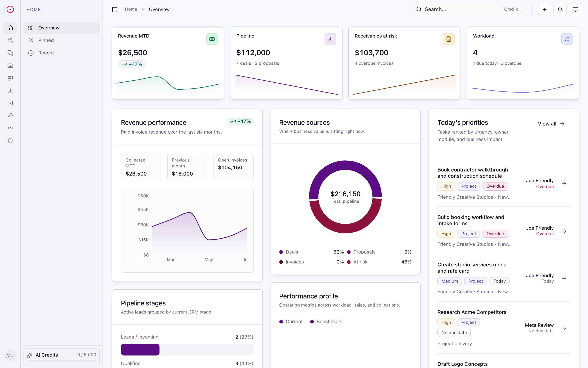Select Overview in the sidebar

tap(62, 28)
